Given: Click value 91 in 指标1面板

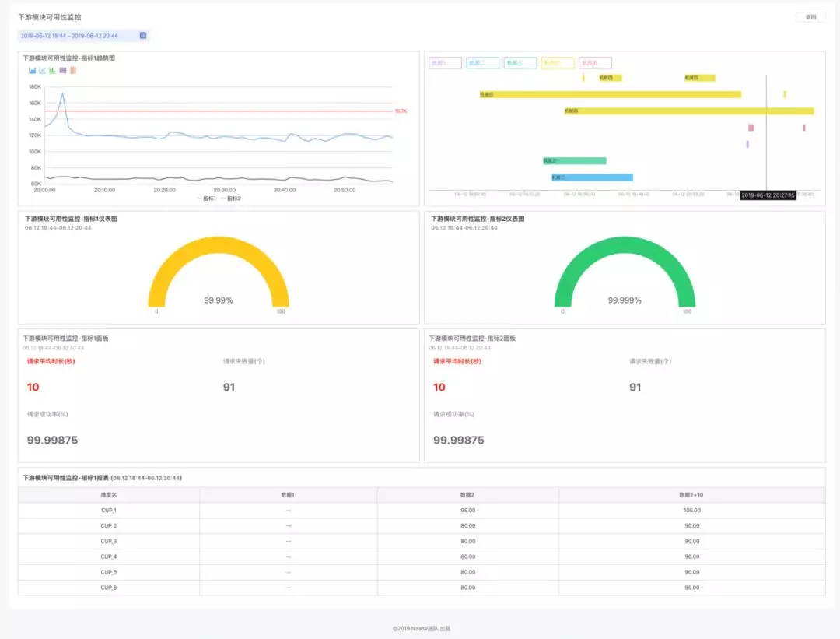Looking at the screenshot, I should [229, 387].
